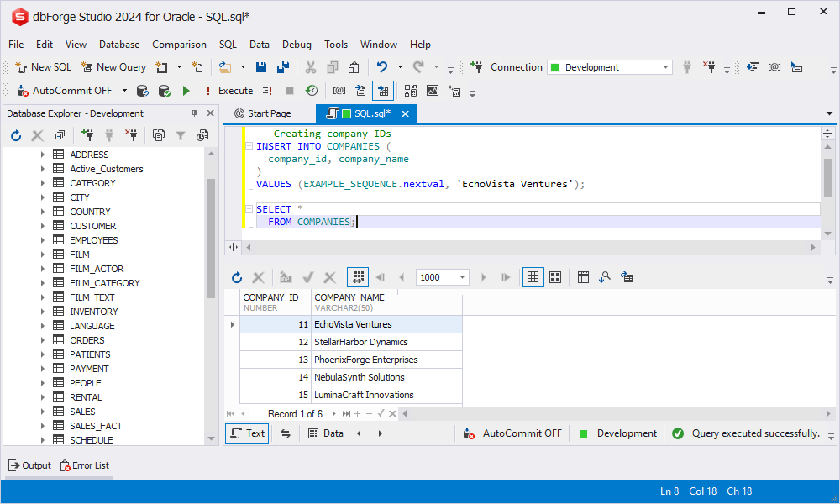Go to next record in grid navigator
The image size is (840, 504).
click(x=333, y=413)
